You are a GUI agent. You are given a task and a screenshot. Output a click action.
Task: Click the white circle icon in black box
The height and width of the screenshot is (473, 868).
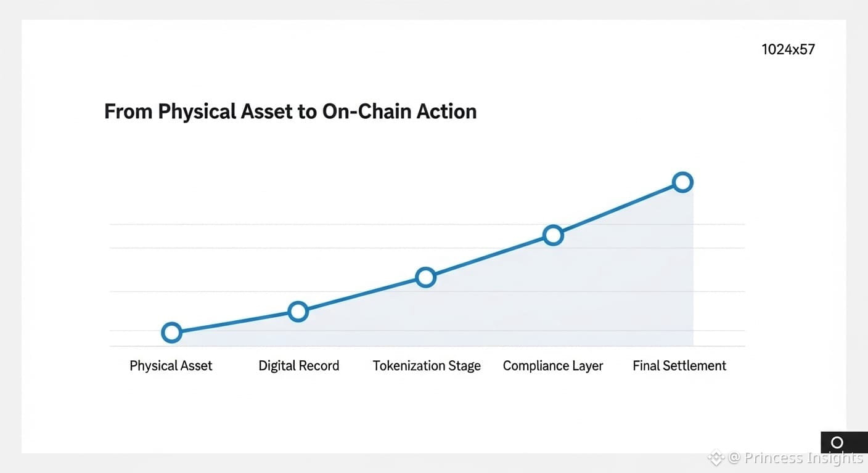click(837, 442)
